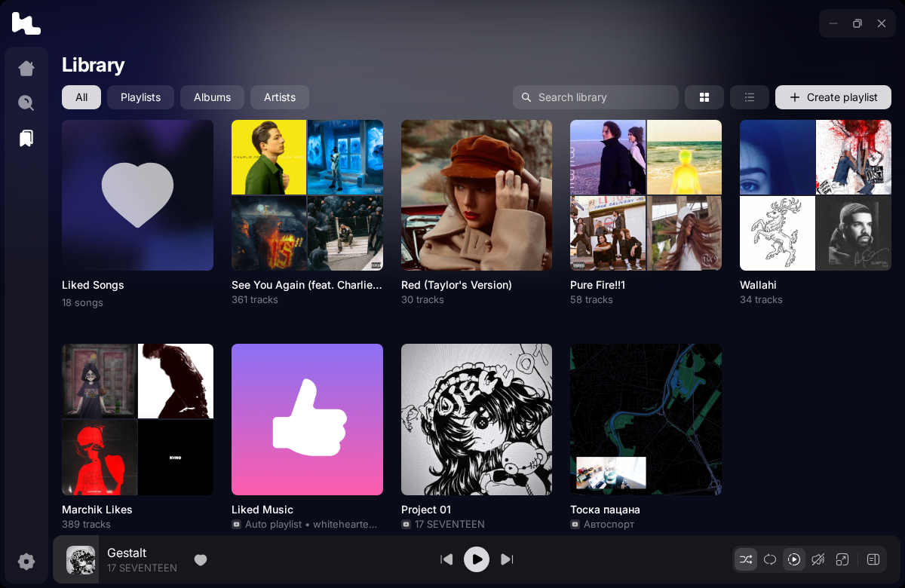Open the Liked Songs heart cover
The image size is (905, 588).
[x=137, y=195]
